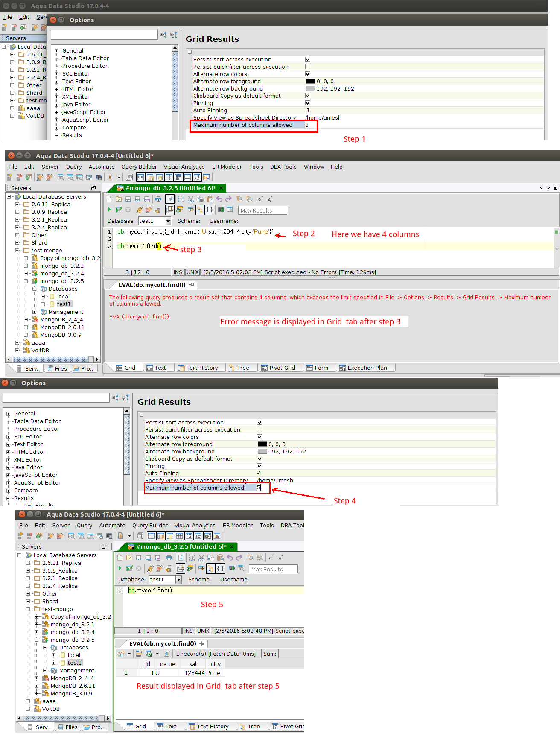Switch to the Tree tab in the result-grid window
The image size is (560, 745).
[250, 726]
